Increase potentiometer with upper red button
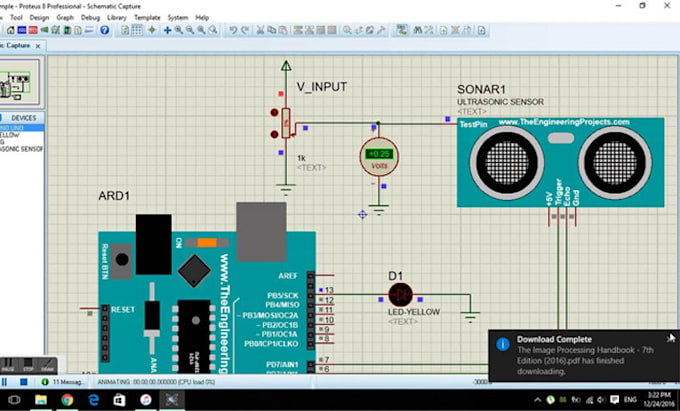This screenshot has width=680, height=411. click(274, 113)
